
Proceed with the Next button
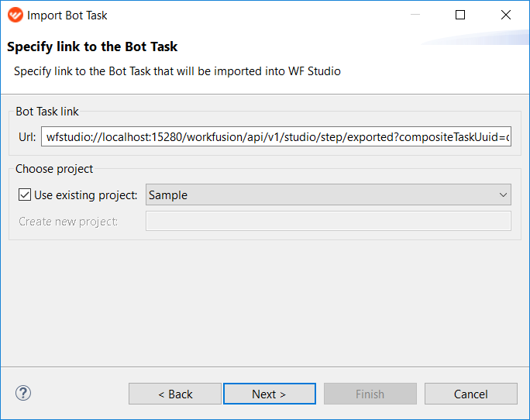click(x=270, y=394)
